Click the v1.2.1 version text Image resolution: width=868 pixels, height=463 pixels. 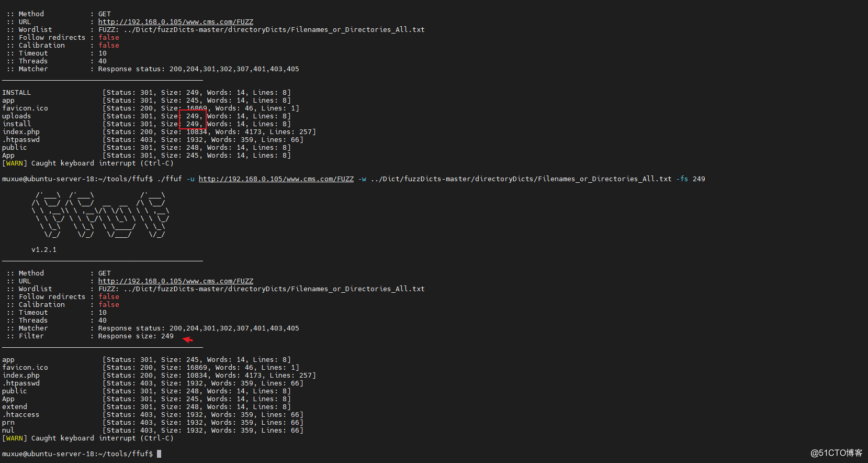[44, 250]
